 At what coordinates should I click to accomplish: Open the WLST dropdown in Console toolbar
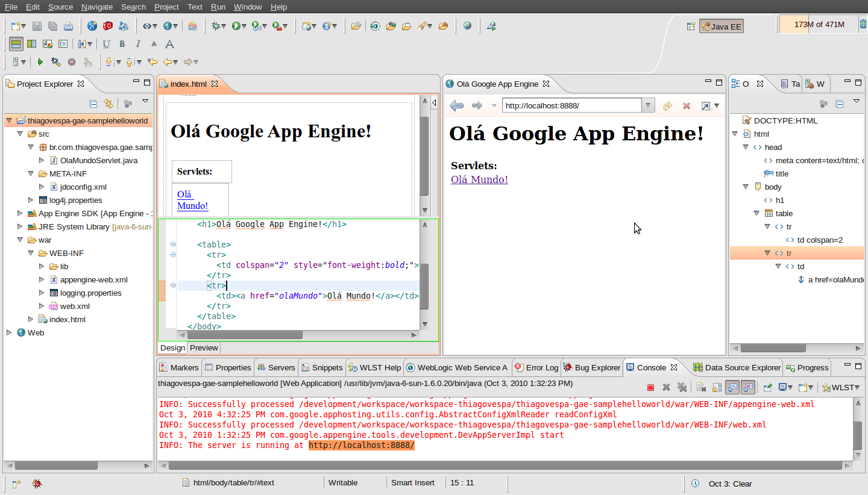coord(857,387)
